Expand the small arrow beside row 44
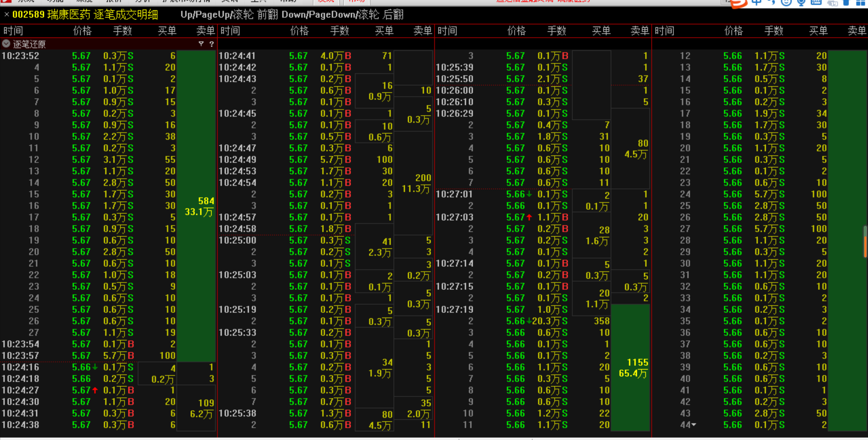The image size is (868, 440). 693,425
